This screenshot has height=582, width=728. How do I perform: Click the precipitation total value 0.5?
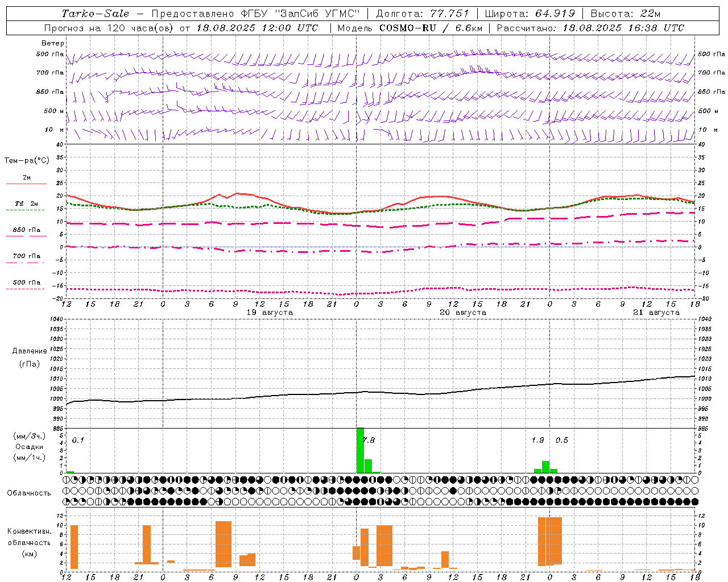click(562, 440)
